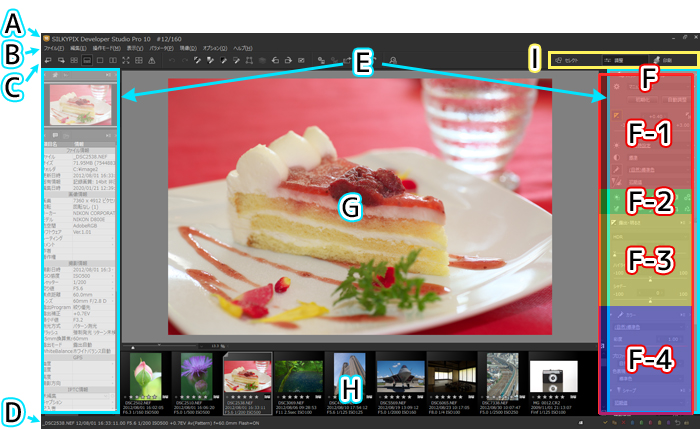Adjust the ハイライト slider in sub-control panel
This screenshot has height=429, width=700.
click(650, 279)
